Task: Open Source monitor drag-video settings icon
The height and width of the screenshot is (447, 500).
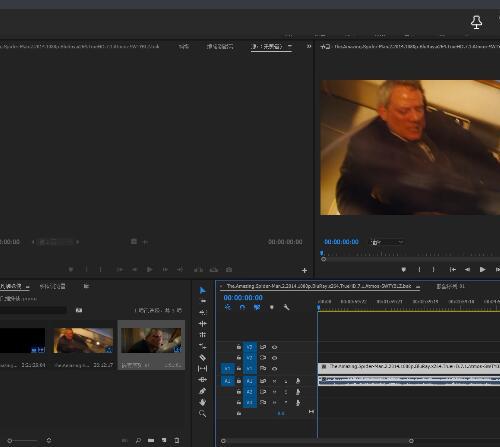Action: tap(134, 241)
